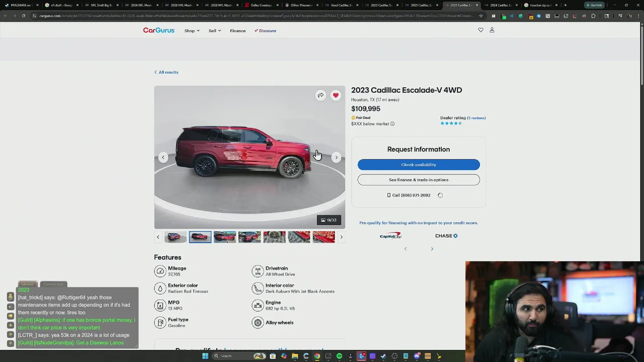Open Spotify from the taskbar
The height and width of the screenshot is (362, 644).
click(x=339, y=356)
